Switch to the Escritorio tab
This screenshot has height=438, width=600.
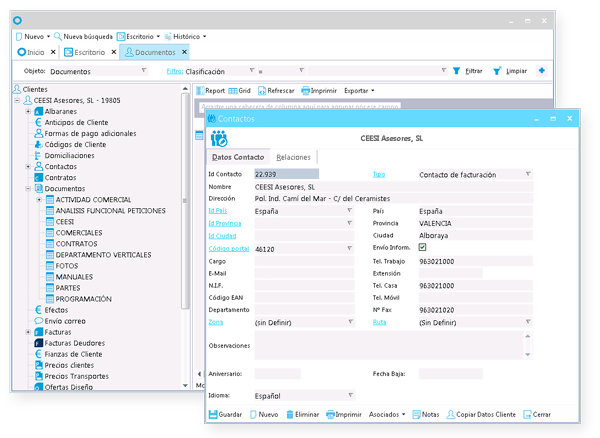click(85, 52)
